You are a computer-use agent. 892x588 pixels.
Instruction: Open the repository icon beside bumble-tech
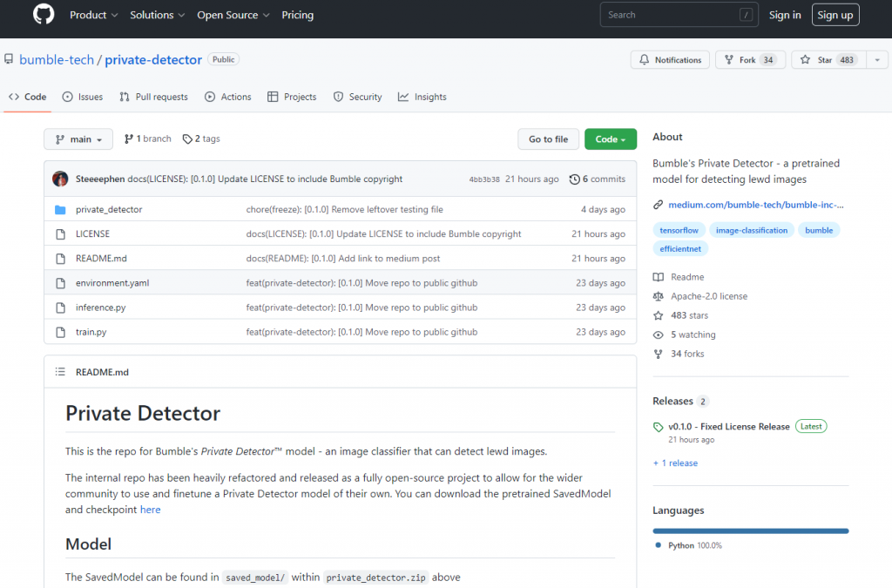pos(9,59)
